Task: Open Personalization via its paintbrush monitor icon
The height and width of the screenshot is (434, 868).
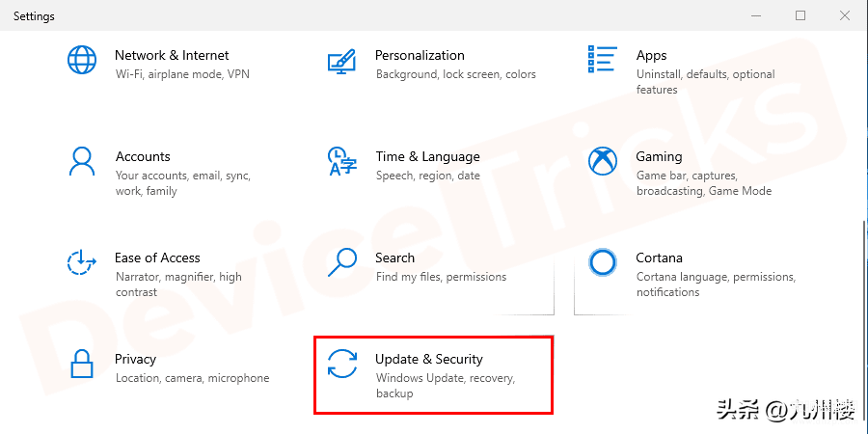Action: coord(342,61)
